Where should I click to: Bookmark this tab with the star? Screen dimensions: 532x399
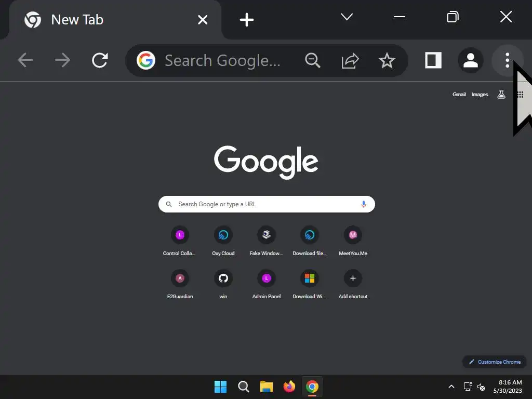click(387, 60)
